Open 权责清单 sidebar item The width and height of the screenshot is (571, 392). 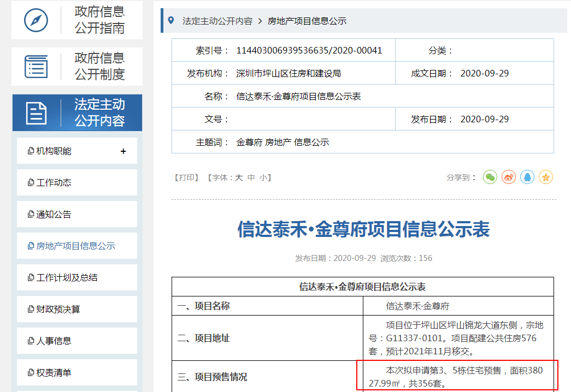(77, 372)
